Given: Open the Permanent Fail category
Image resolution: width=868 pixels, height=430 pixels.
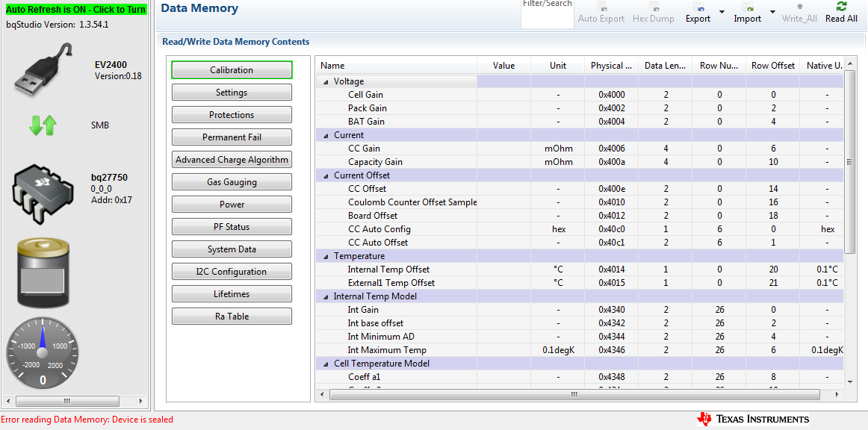Looking at the screenshot, I should [x=232, y=137].
